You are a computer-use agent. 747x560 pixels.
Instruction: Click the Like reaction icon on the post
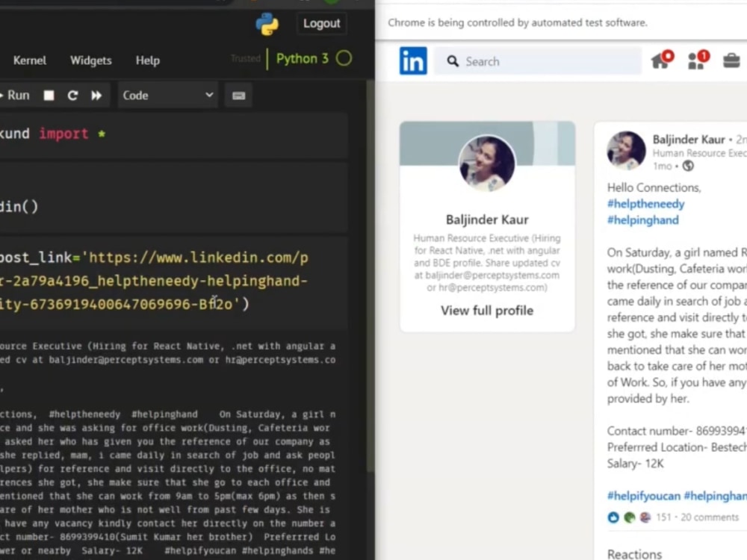point(613,517)
